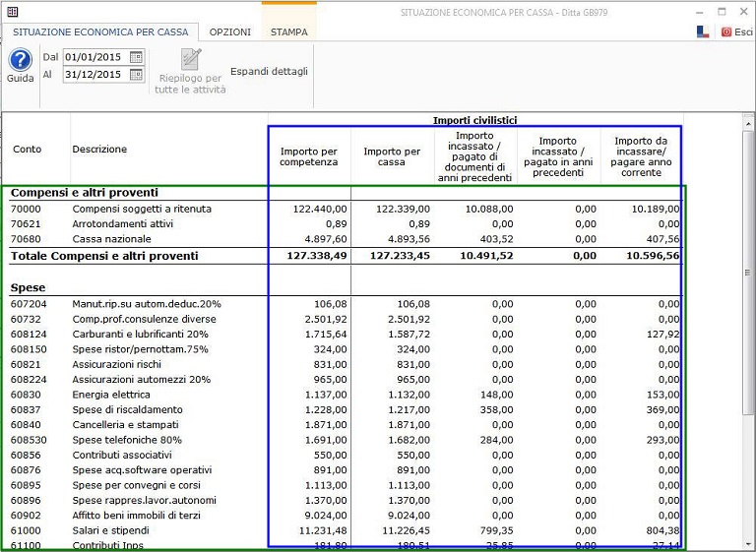Select row Affitto beni immobili di terzi
The height and width of the screenshot is (552, 756).
coord(345,516)
